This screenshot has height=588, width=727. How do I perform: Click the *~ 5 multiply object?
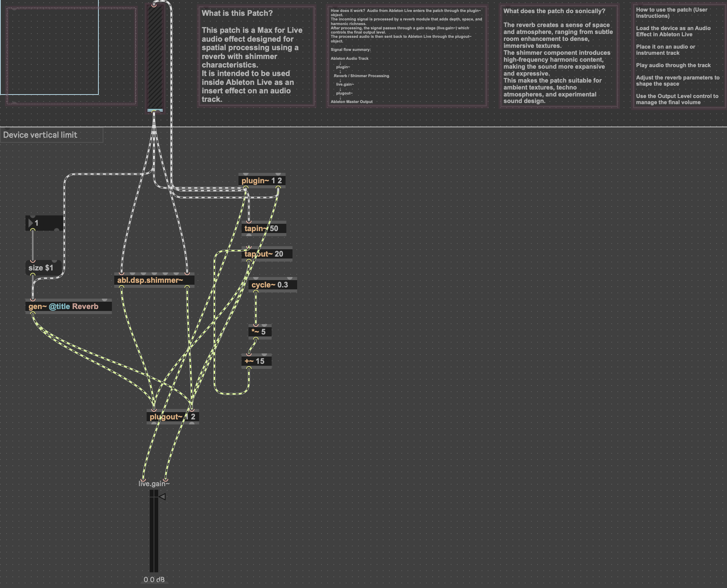tap(260, 332)
